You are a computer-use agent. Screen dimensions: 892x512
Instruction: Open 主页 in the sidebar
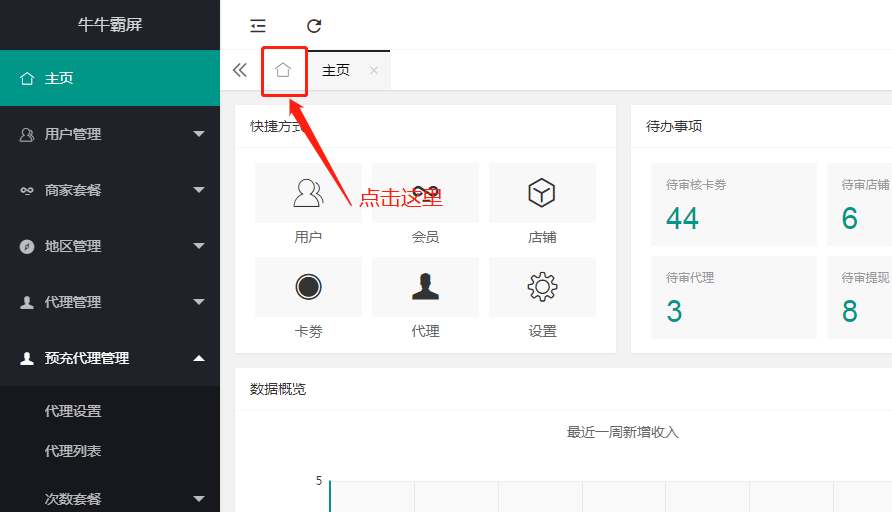(x=110, y=78)
